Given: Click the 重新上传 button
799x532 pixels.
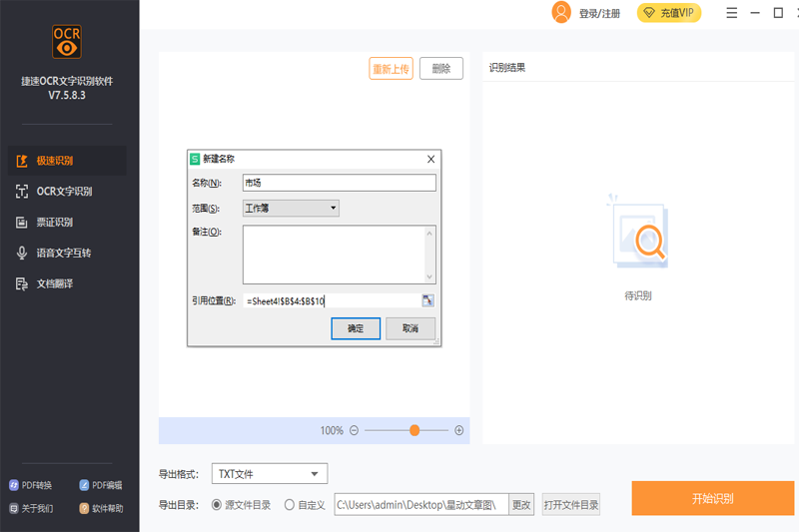Looking at the screenshot, I should [x=391, y=69].
